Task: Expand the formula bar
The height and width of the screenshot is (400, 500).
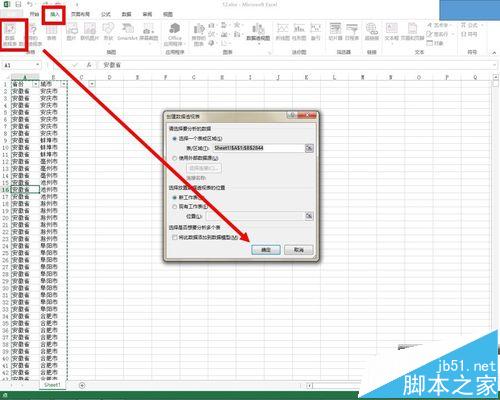Action: (494, 65)
